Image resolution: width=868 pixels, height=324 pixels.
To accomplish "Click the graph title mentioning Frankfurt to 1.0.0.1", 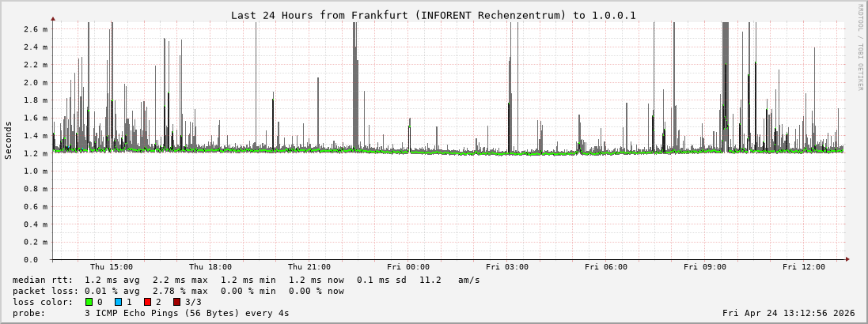I will 433,15.
